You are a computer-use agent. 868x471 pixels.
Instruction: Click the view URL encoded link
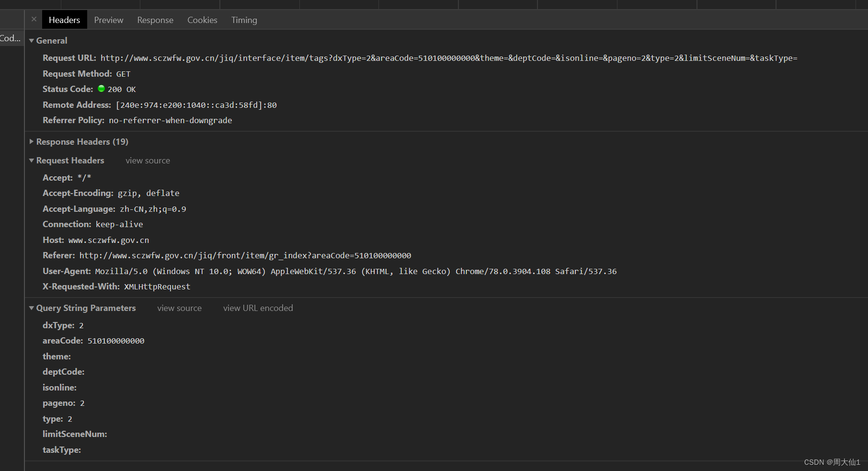[x=258, y=308]
